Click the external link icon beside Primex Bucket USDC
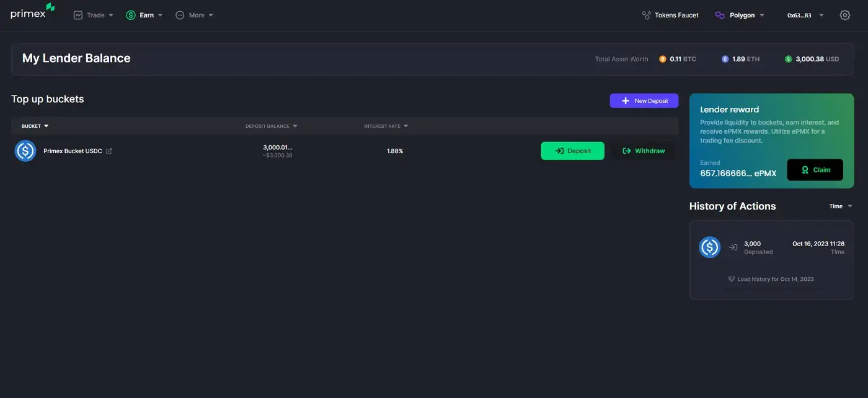This screenshot has height=398, width=868. (109, 151)
